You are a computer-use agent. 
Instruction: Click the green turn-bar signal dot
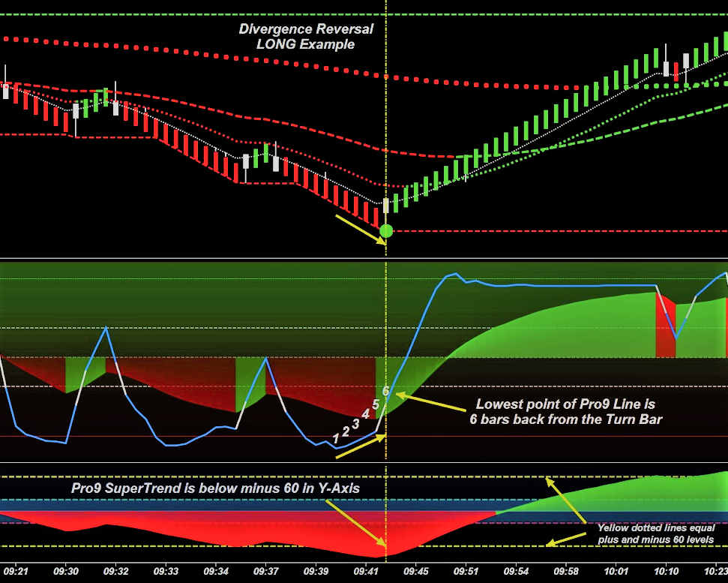386,231
